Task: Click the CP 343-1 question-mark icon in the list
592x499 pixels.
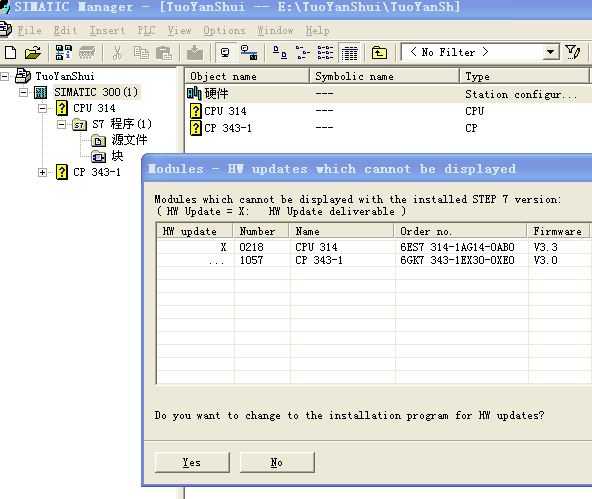Action: (196, 128)
